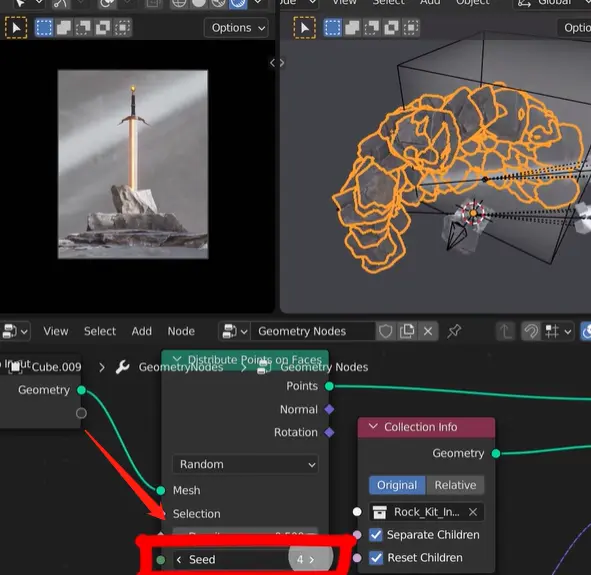Click the Rotation output socket
Screen dimensions: 591x575
[329, 433]
